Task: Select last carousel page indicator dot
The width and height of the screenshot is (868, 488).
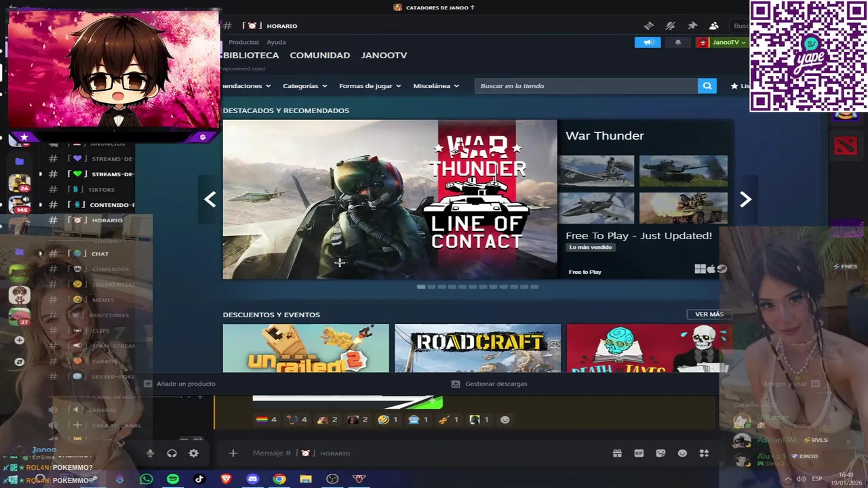Action: pyautogui.click(x=534, y=287)
